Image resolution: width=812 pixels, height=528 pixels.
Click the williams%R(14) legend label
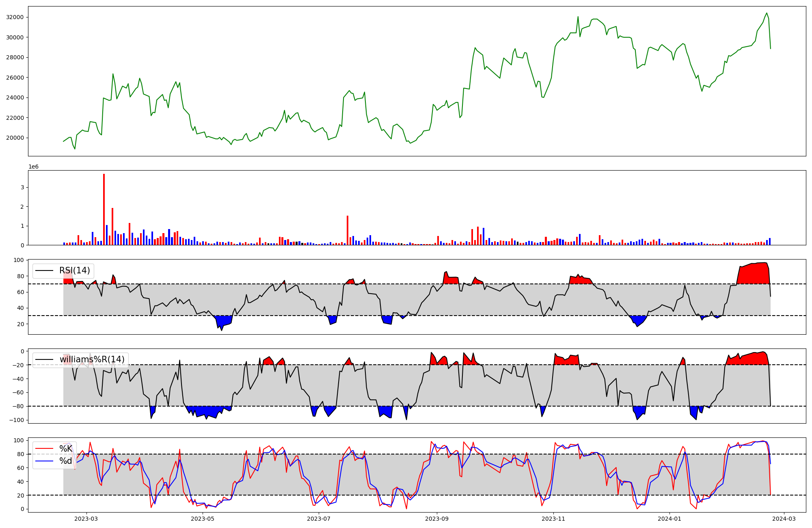(x=92, y=359)
